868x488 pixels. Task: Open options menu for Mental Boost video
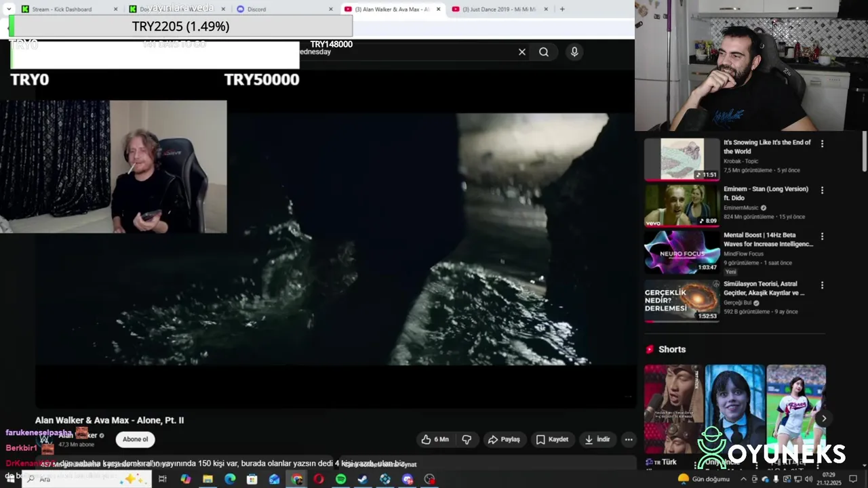pos(822,237)
